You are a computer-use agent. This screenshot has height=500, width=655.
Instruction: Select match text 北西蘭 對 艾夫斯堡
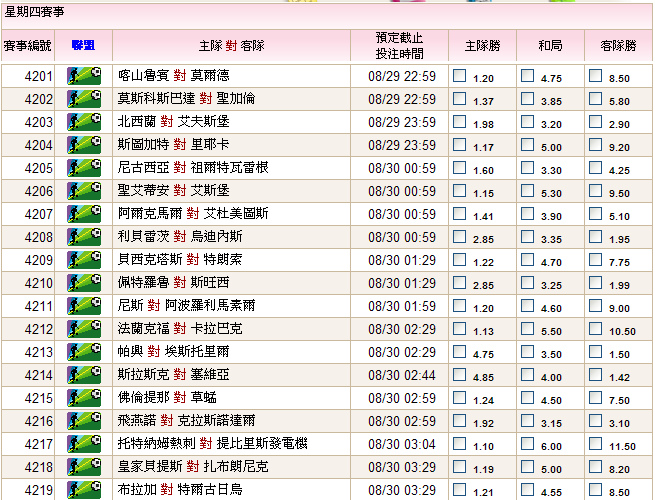pyautogui.click(x=173, y=122)
